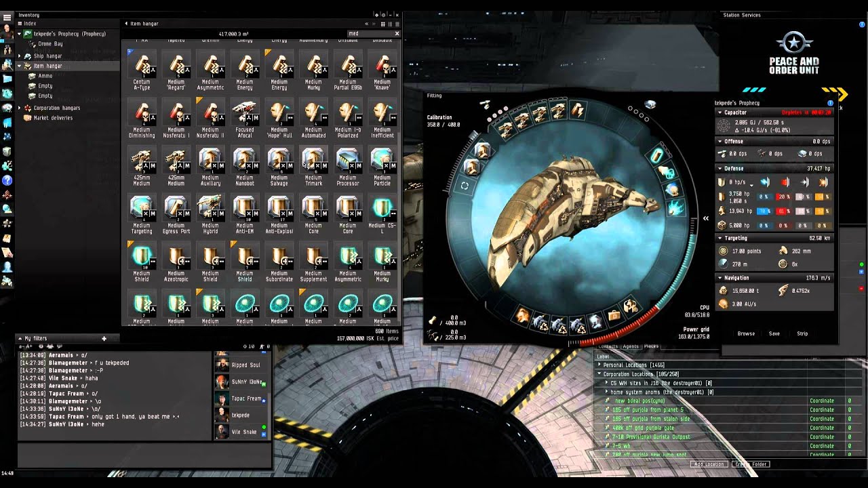Collapse the Defense section in Fitting

(719, 169)
